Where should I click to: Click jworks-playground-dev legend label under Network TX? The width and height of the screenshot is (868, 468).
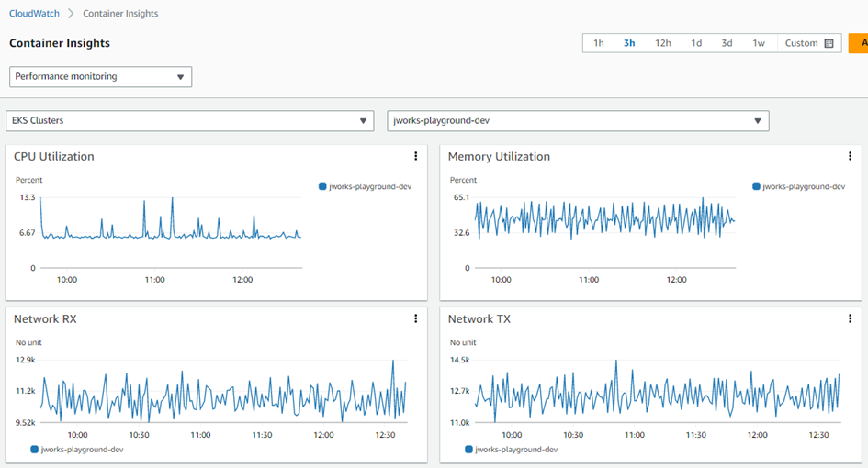tap(516, 450)
